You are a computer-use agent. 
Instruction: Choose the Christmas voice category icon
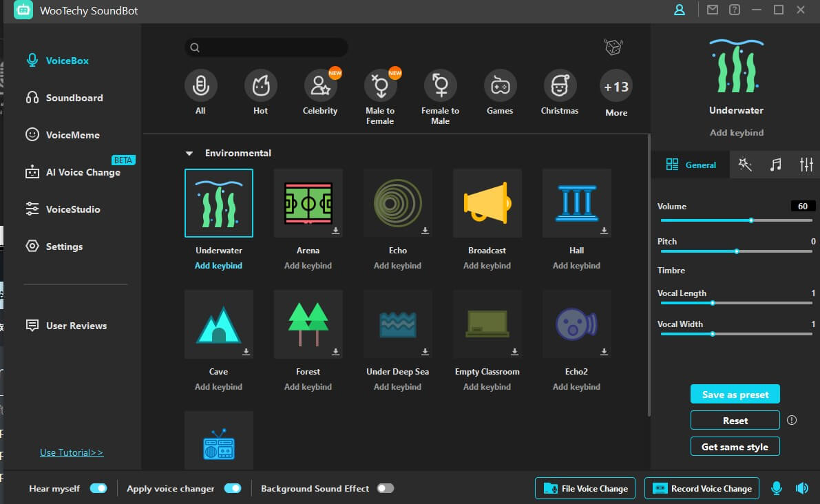560,86
